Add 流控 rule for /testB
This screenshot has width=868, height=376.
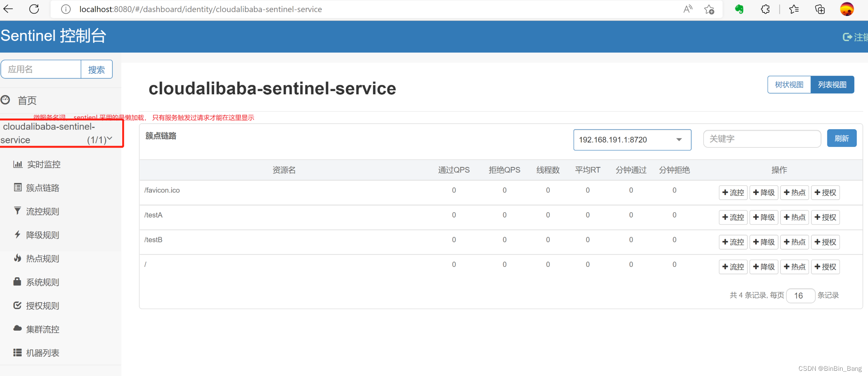click(733, 242)
